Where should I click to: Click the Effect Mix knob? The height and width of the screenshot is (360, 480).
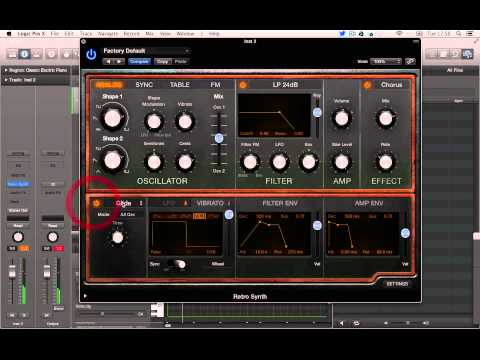(386, 118)
